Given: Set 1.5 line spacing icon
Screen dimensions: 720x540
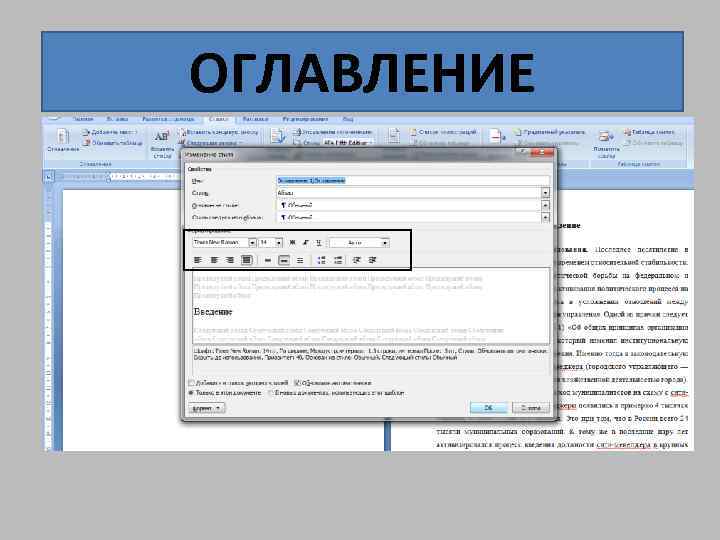Looking at the screenshot, I should [x=284, y=260].
